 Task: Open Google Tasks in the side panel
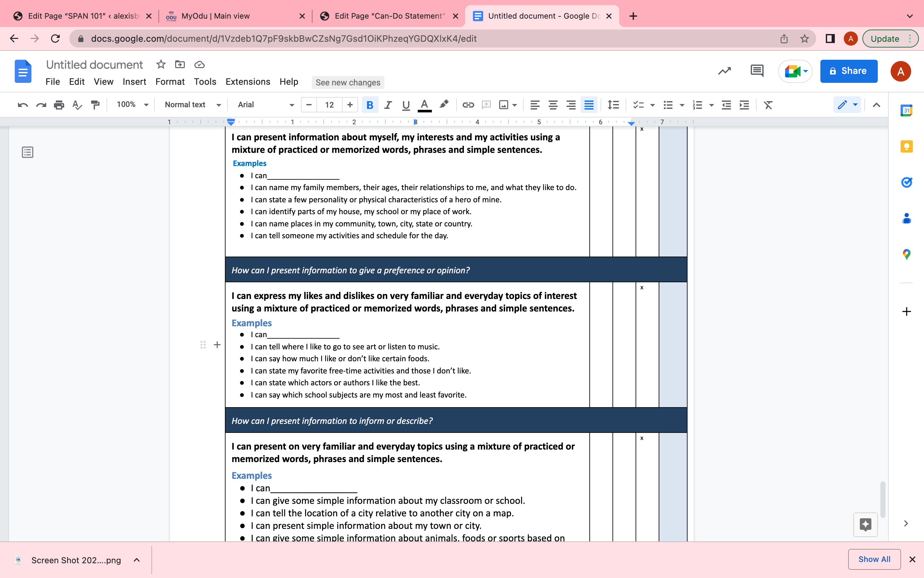pyautogui.click(x=906, y=182)
